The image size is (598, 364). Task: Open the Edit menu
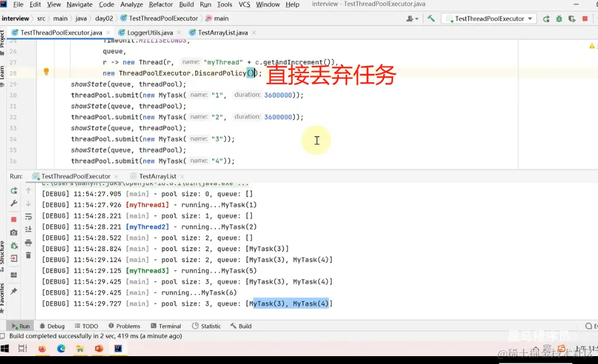click(35, 4)
